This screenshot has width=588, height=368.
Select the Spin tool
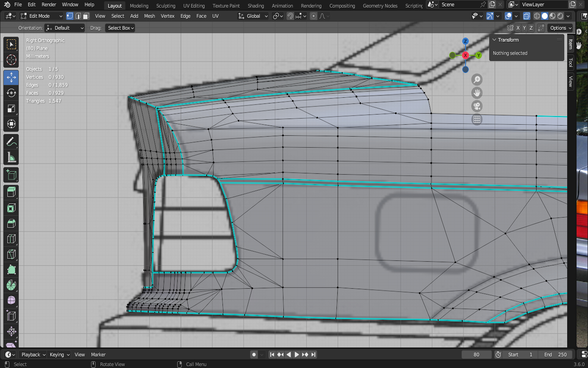tap(11, 285)
